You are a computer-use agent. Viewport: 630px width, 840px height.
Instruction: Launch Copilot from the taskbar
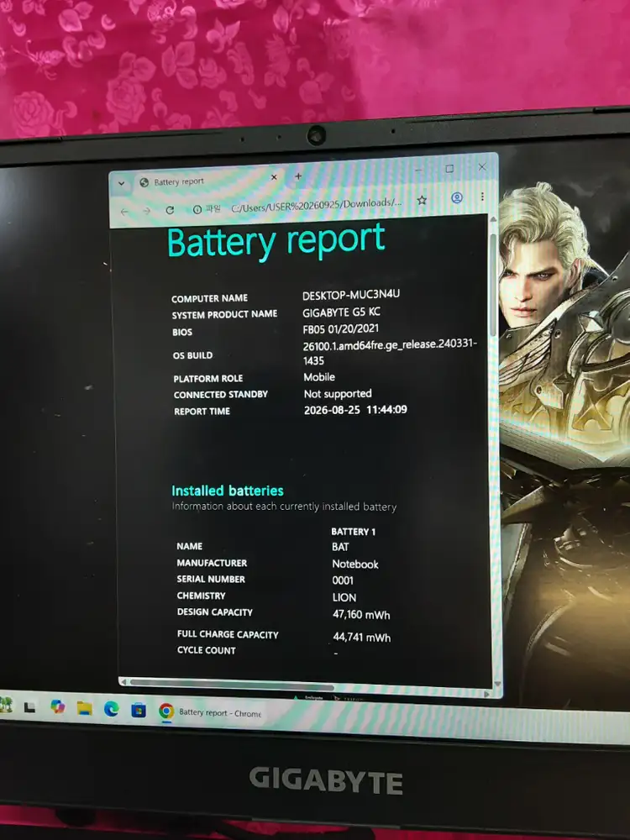(x=57, y=707)
